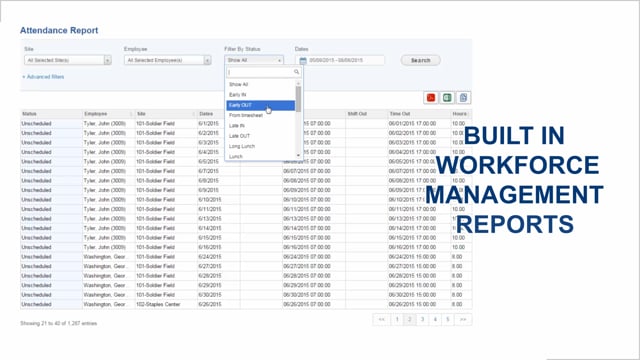Image resolution: width=640 pixels, height=360 pixels.
Task: Click the Dates range field
Action: pyautogui.click(x=340, y=60)
